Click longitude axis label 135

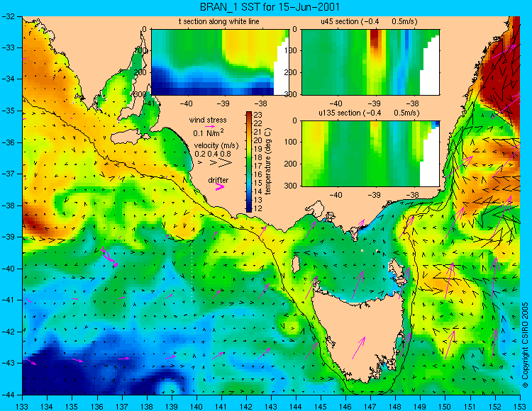[x=72, y=406]
